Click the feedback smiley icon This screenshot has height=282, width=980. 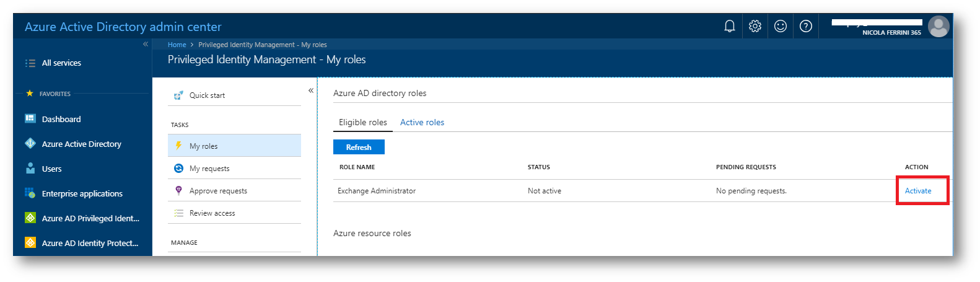(781, 26)
